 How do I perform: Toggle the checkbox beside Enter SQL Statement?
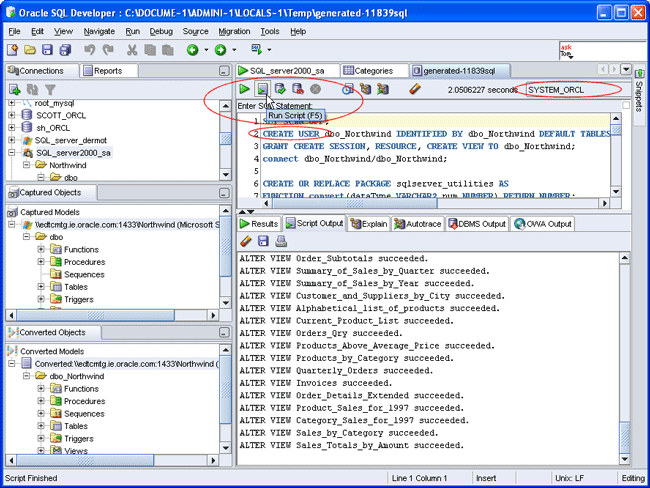coord(626,106)
